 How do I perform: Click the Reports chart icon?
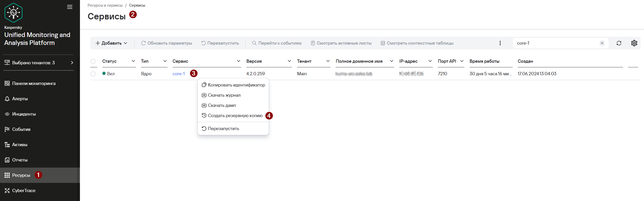7,160
